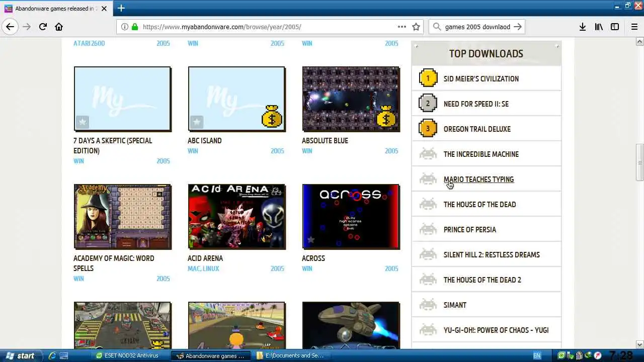The height and width of the screenshot is (362, 644).
Task: Click the scrollbar down arrow
Action: pos(639,344)
